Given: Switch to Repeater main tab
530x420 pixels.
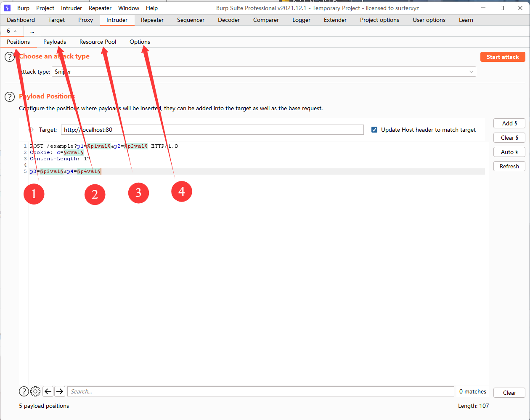Looking at the screenshot, I should [x=152, y=20].
